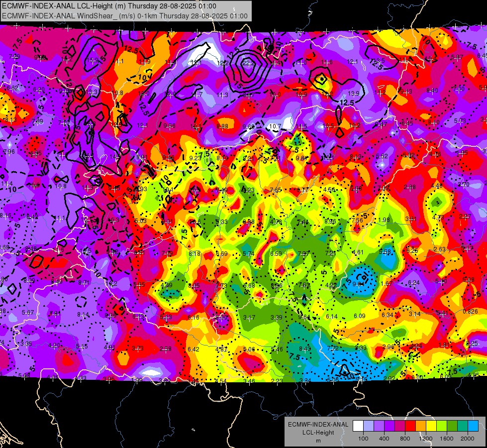
Task: Click the 6.24 grid value
Action: [x=414, y=283]
